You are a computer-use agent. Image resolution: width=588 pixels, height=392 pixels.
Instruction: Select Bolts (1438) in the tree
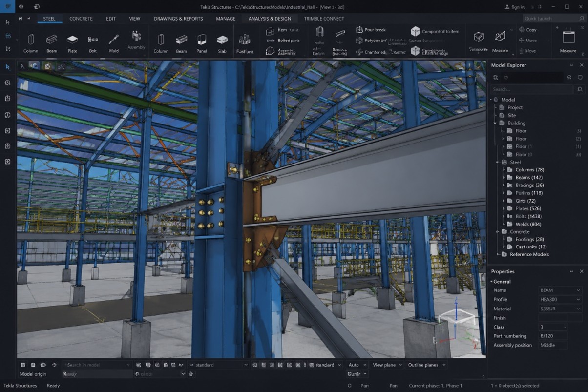(x=528, y=217)
